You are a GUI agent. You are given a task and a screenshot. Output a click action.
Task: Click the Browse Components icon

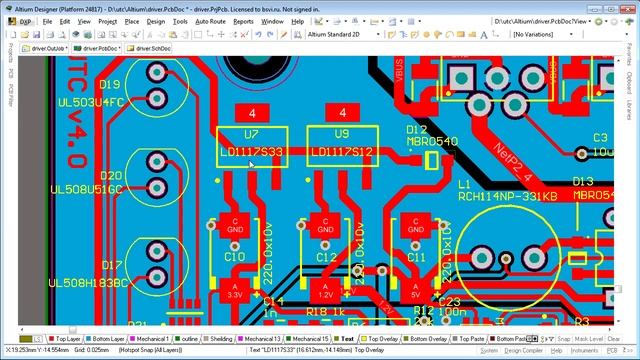tap(298, 35)
